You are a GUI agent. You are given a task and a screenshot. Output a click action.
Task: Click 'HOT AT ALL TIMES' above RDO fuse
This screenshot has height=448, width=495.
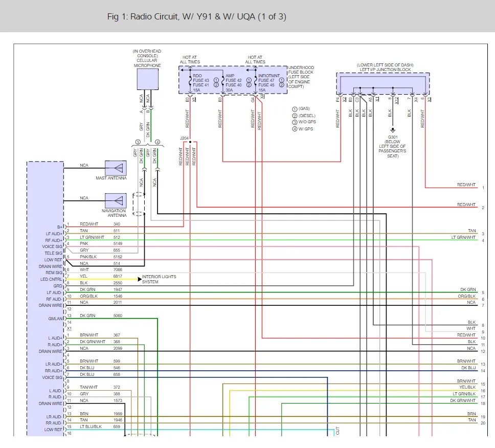coord(190,60)
